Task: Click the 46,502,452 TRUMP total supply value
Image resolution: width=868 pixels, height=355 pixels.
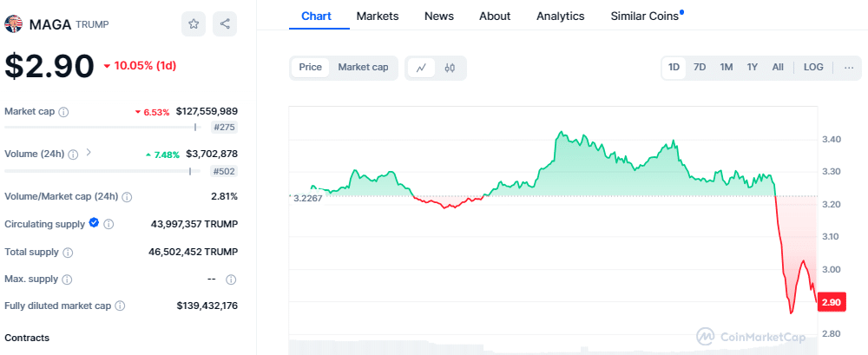Action: click(x=194, y=252)
